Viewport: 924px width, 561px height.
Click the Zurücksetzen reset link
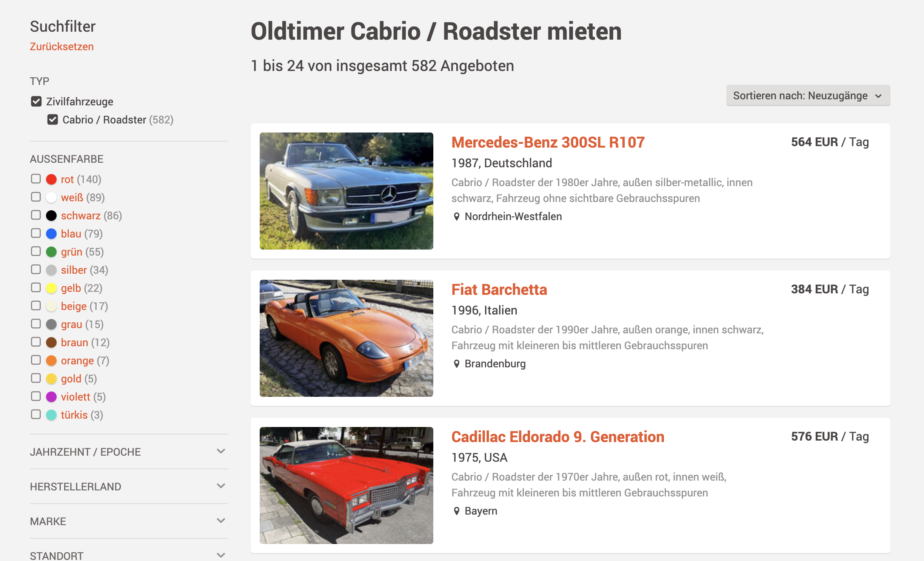62,47
